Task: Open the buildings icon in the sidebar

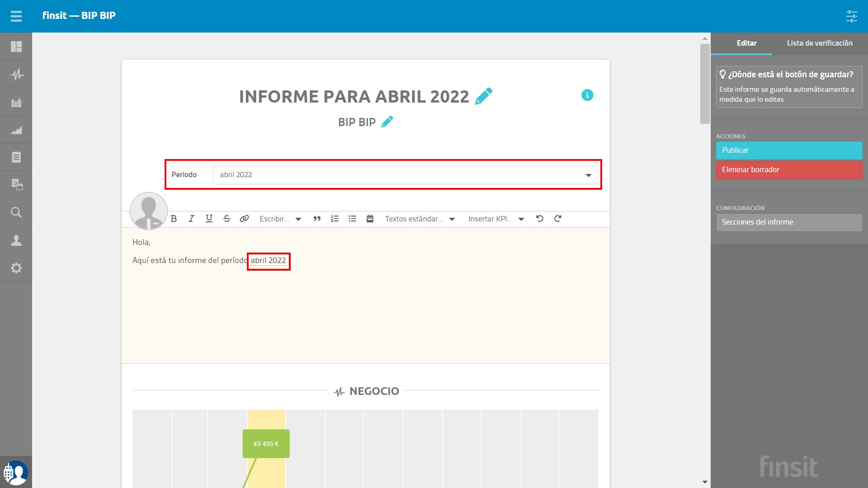Action: click(x=16, y=102)
